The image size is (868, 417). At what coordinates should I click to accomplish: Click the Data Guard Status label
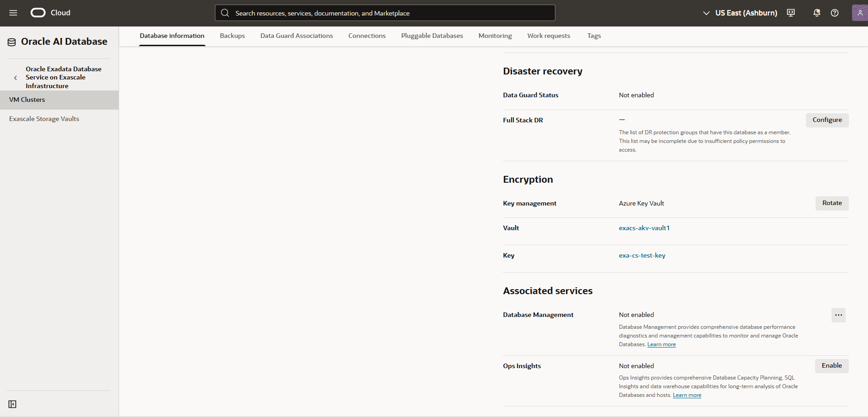(x=530, y=95)
